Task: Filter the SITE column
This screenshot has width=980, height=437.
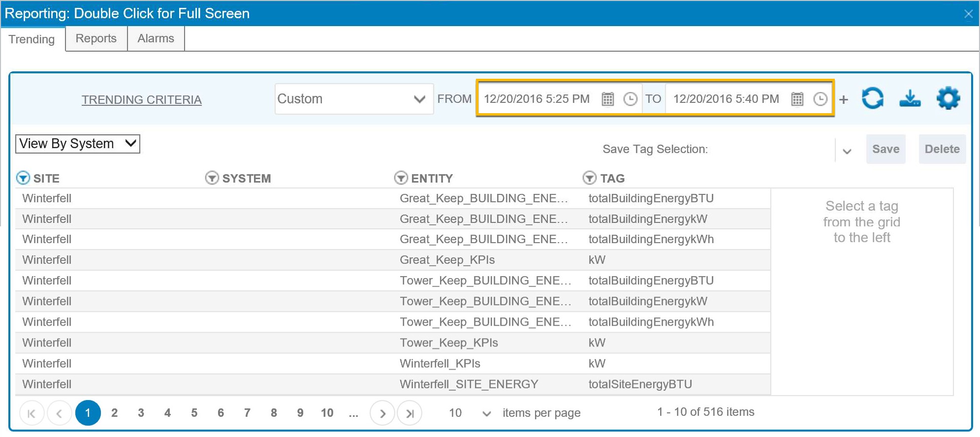Action: (23, 178)
